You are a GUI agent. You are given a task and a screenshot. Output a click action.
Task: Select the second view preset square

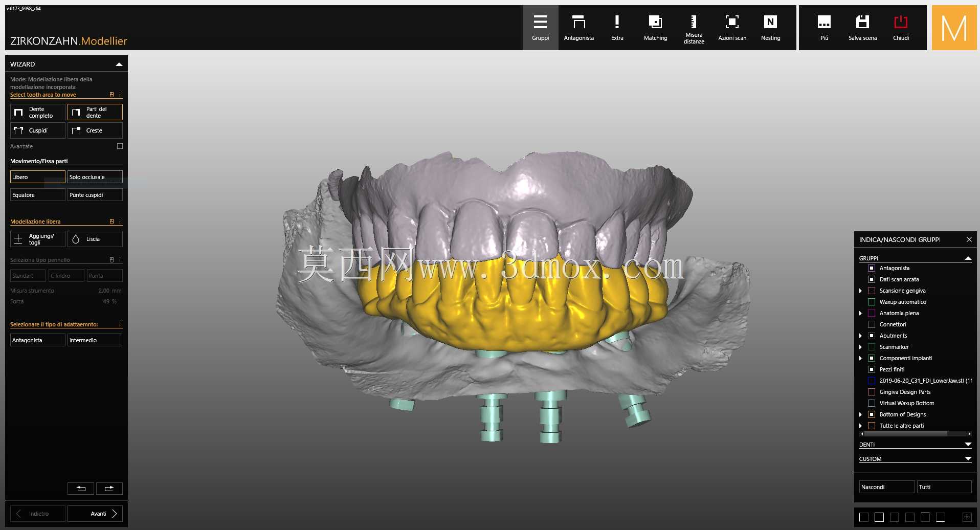point(879,517)
